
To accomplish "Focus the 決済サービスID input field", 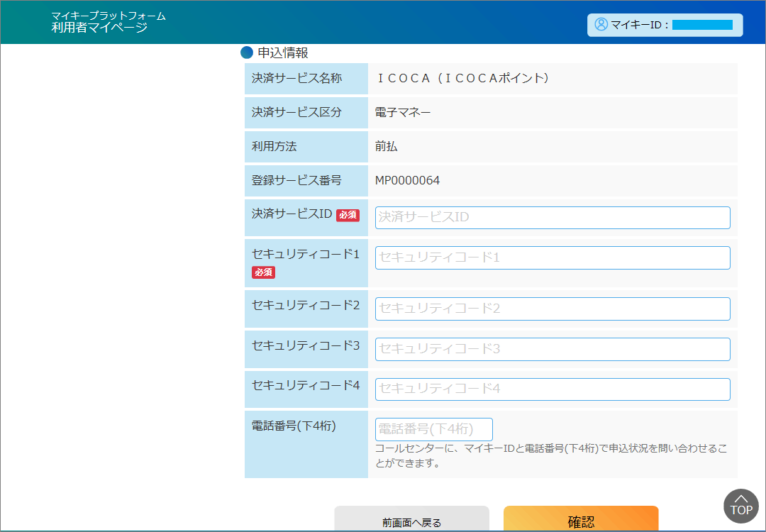I will (553, 217).
